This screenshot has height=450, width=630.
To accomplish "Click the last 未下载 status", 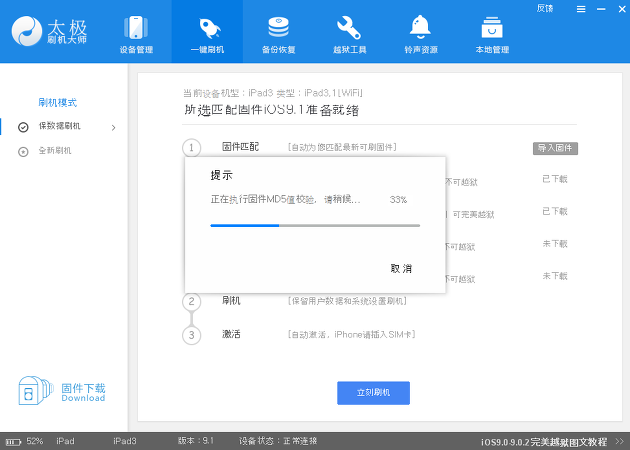I will pyautogui.click(x=555, y=276).
